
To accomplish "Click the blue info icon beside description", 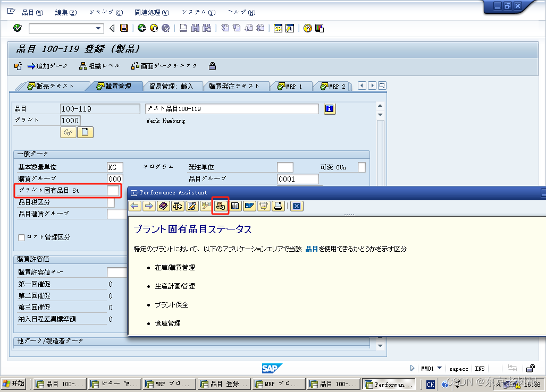I will point(330,108).
